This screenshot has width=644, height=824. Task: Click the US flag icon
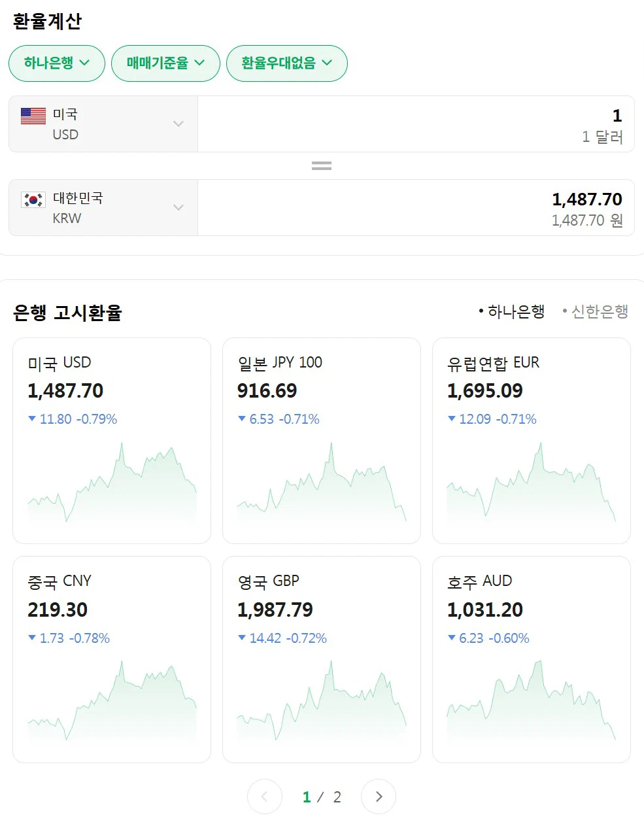33,116
